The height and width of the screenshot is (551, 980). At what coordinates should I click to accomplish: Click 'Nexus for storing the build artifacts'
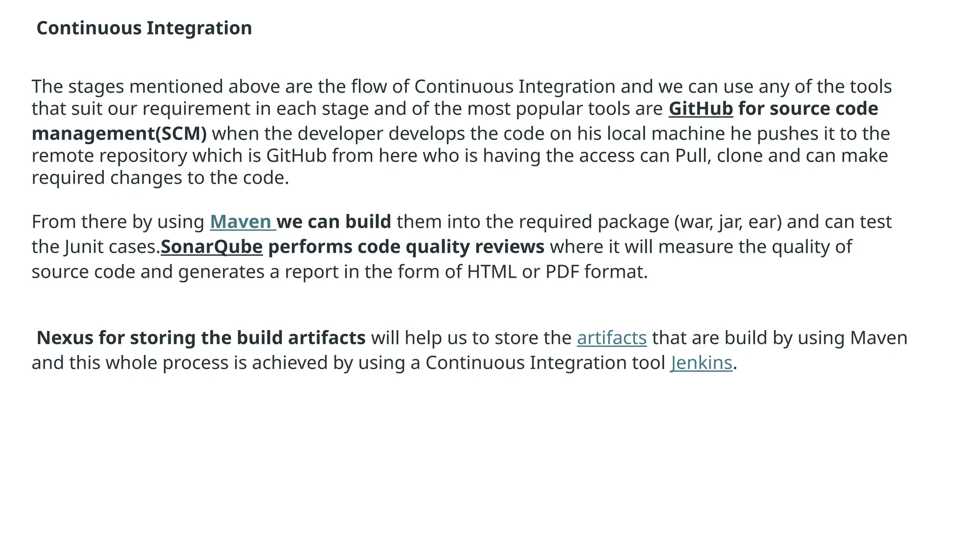[201, 338]
